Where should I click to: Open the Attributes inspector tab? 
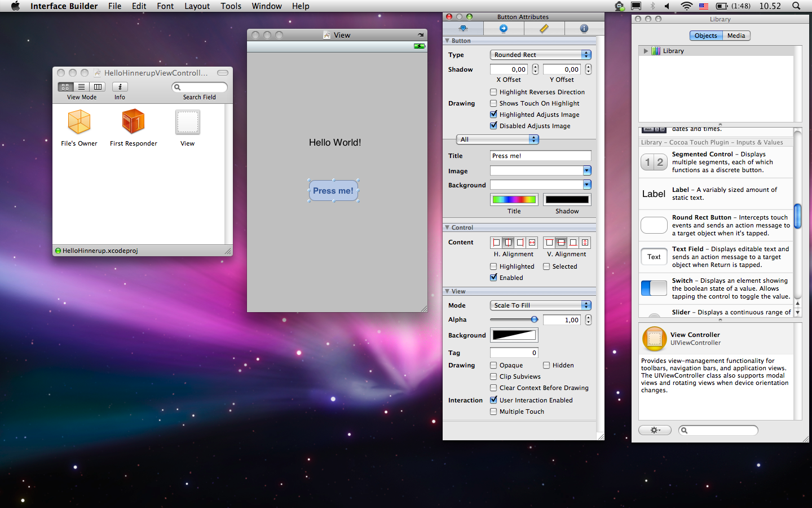click(x=463, y=28)
